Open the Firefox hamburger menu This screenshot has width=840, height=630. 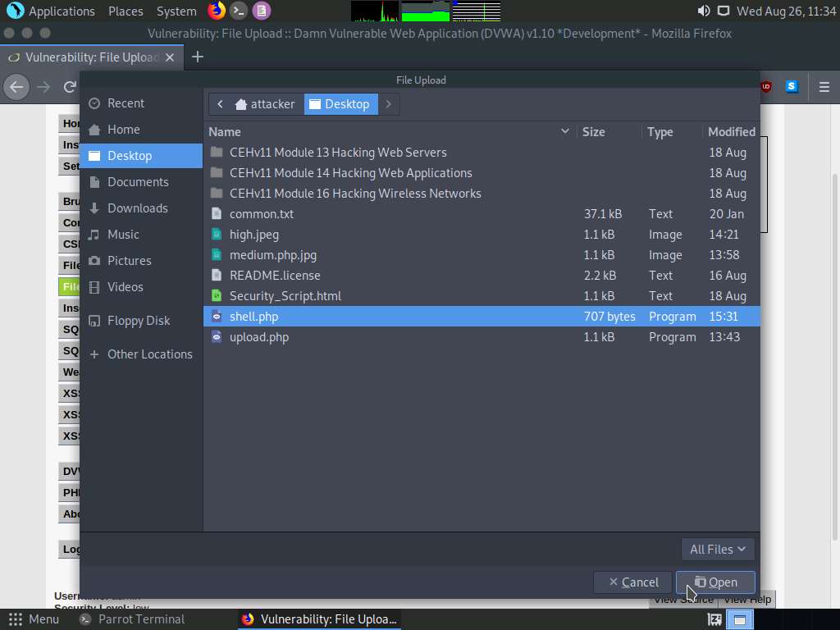click(824, 87)
